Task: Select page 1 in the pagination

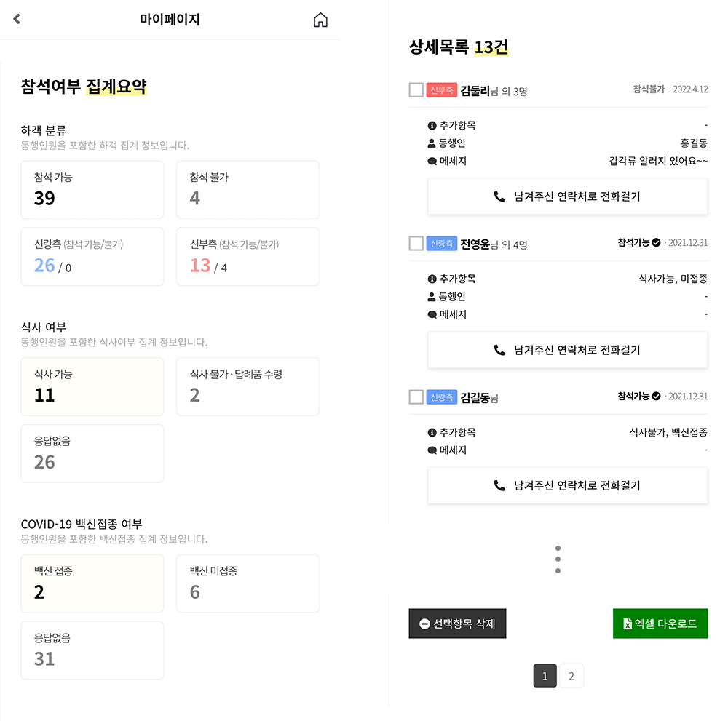Action: [545, 676]
